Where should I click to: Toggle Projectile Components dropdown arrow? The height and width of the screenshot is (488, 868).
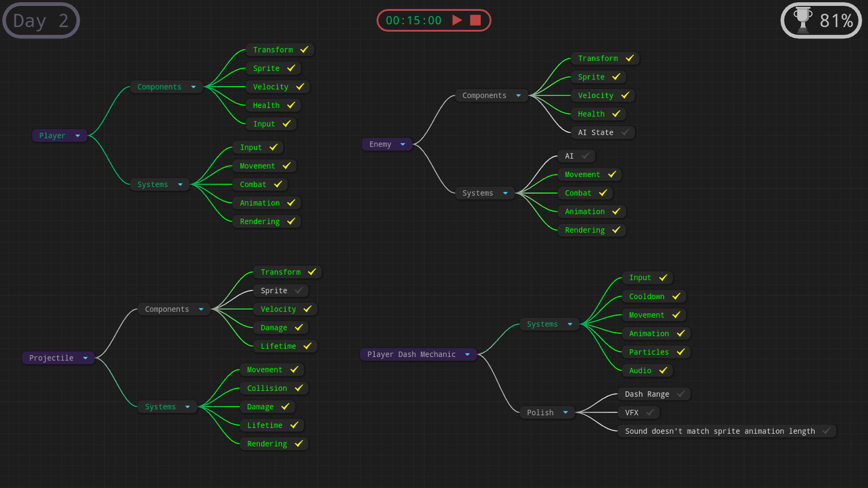[201, 309]
